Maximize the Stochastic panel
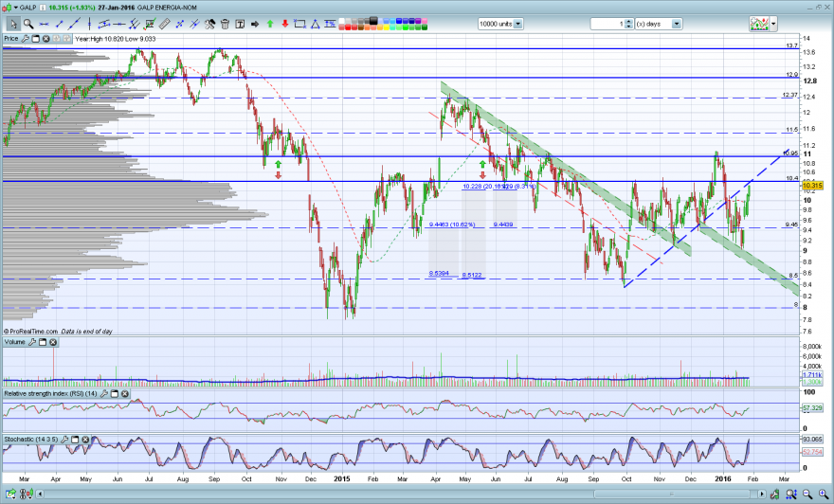The height and width of the screenshot is (504, 834). pyautogui.click(x=75, y=440)
